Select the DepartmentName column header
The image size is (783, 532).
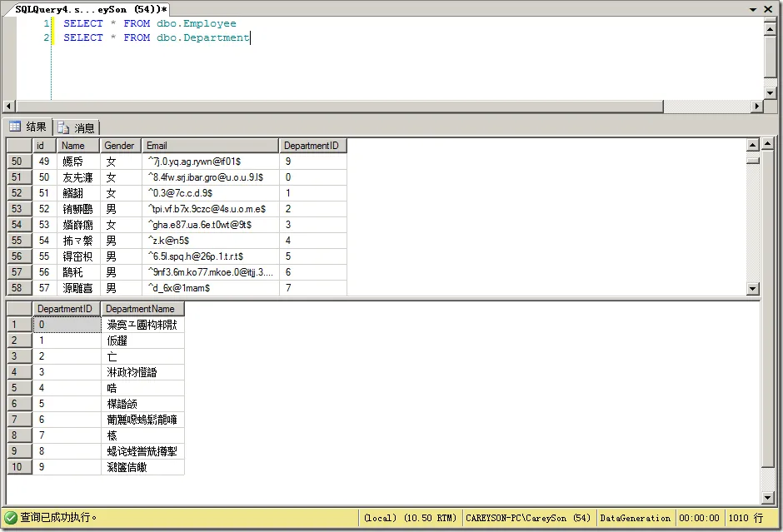click(142, 309)
